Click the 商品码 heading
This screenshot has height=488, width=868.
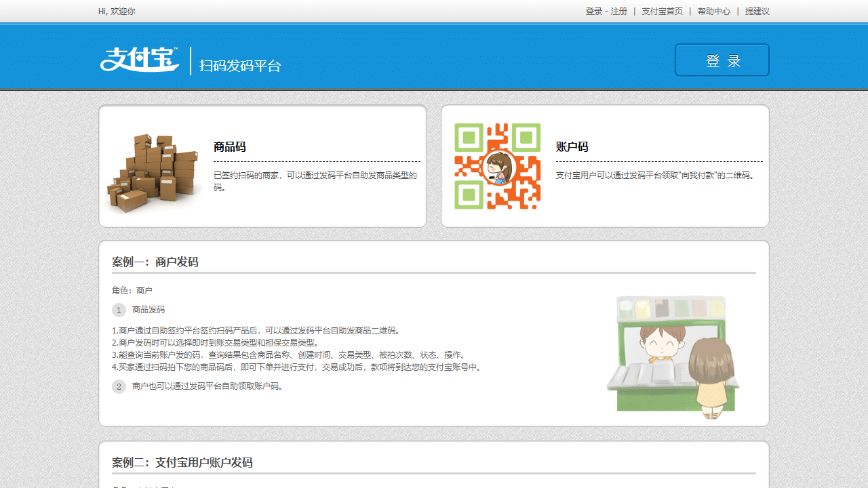230,147
